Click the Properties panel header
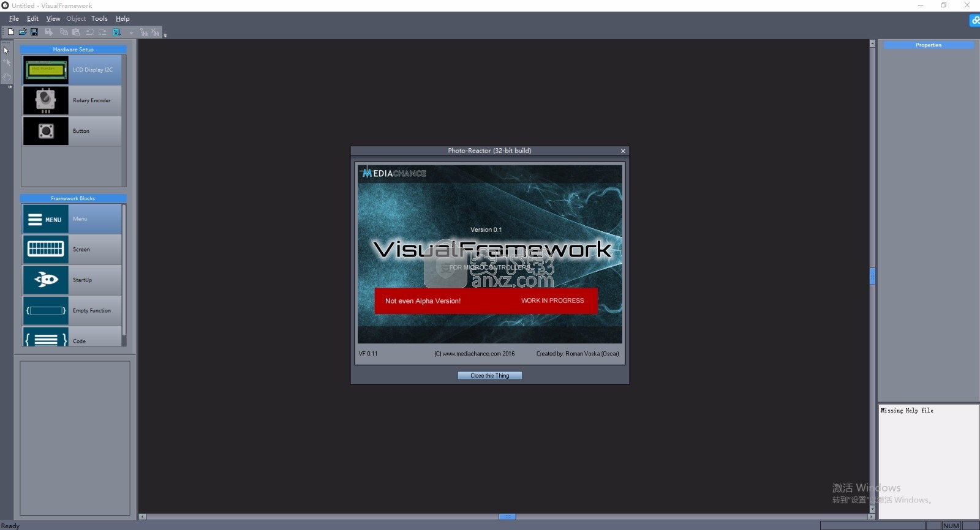The image size is (980, 530). click(x=929, y=45)
